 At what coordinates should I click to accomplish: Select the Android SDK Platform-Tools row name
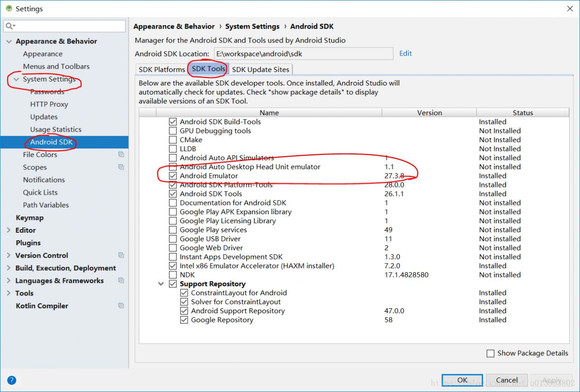tap(226, 185)
